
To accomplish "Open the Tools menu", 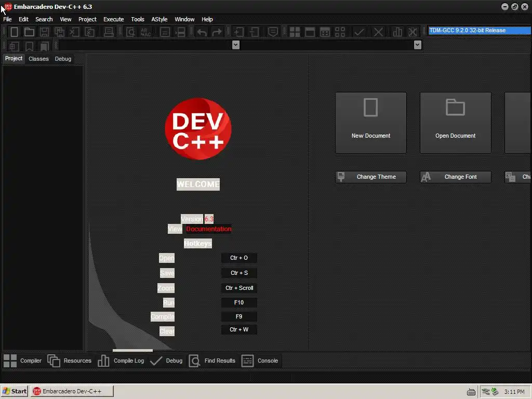I will tap(137, 19).
